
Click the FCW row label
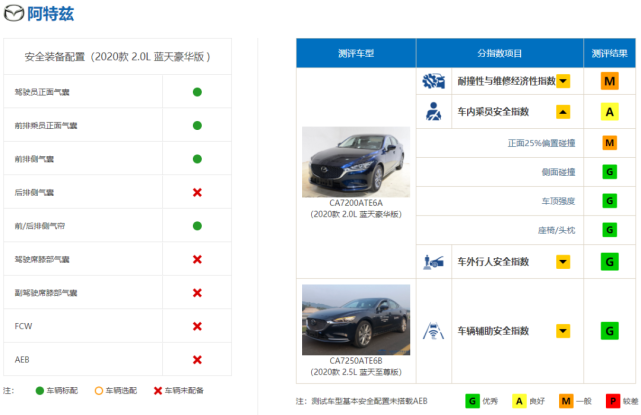[23, 326]
